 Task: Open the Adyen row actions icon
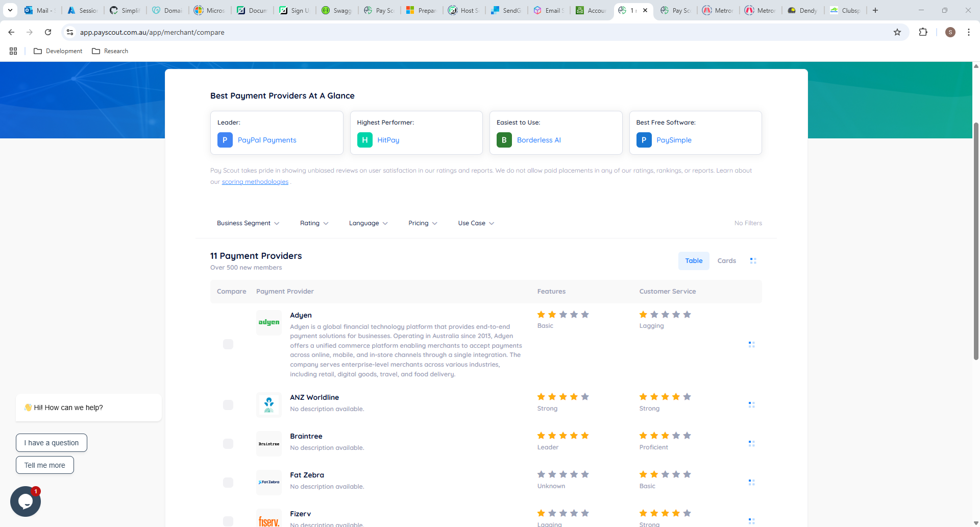(x=751, y=345)
